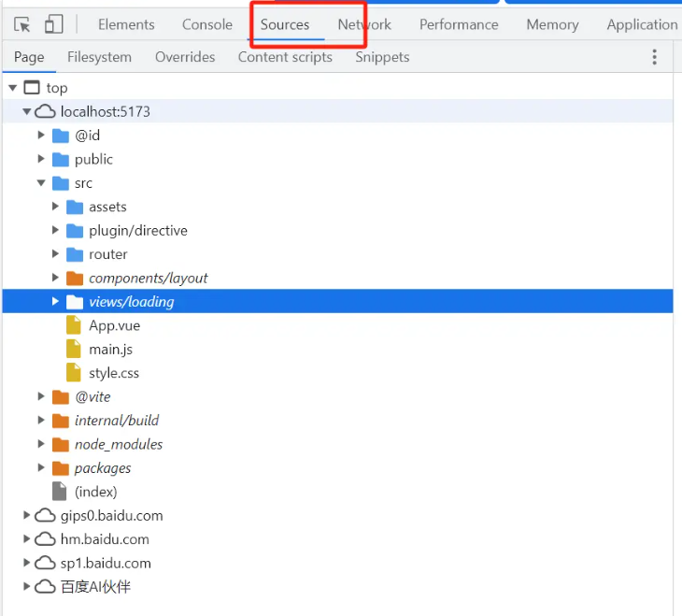Expand the assets folder arrow

coord(55,207)
